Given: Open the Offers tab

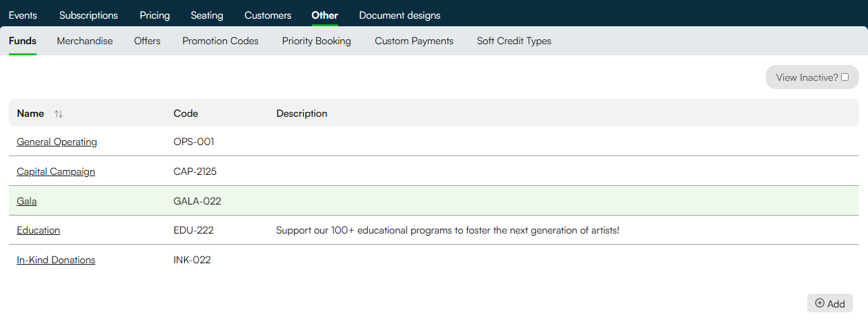Looking at the screenshot, I should coord(147,41).
